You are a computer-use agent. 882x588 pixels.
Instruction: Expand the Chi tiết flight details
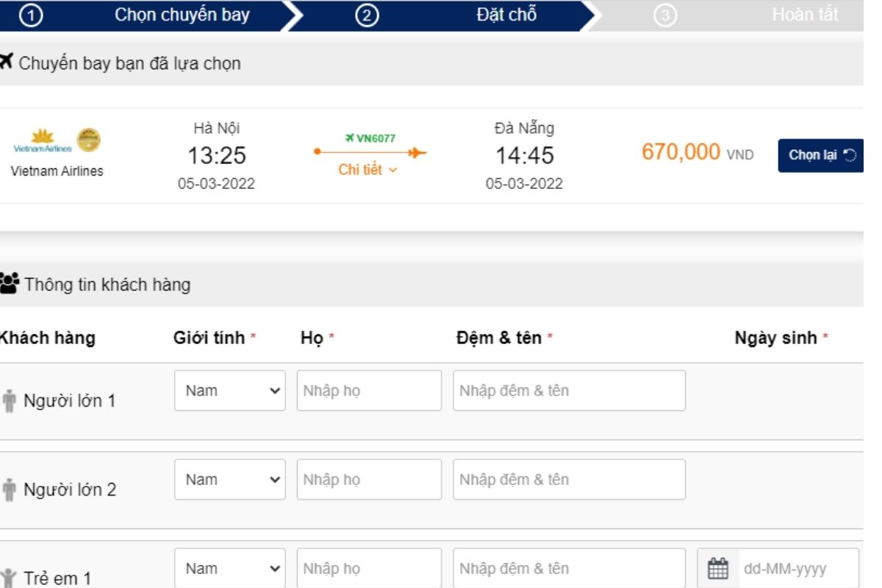click(x=367, y=170)
